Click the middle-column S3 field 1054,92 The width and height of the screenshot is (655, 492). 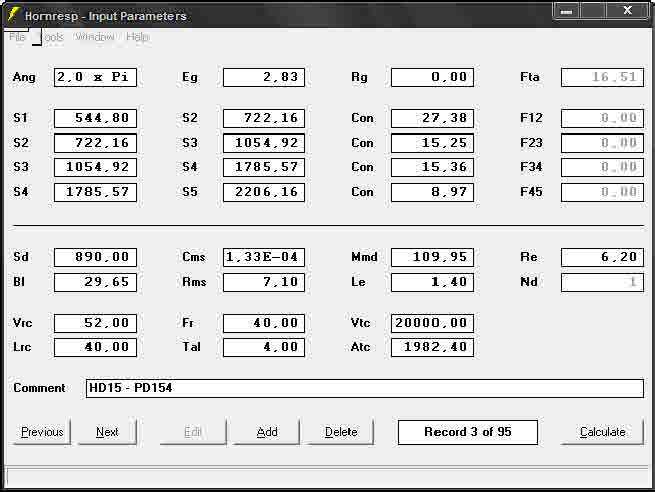[x=264, y=143]
